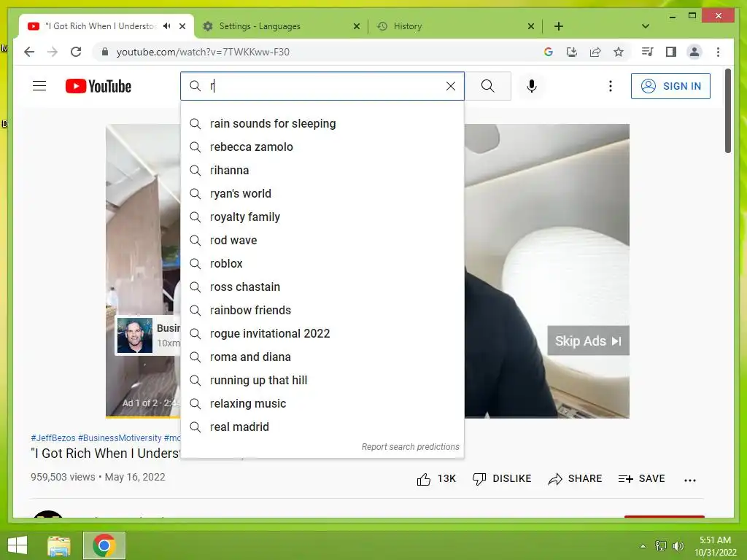Viewport: 747px width, 560px height.
Task: Open the network tray icon
Action: (x=661, y=546)
